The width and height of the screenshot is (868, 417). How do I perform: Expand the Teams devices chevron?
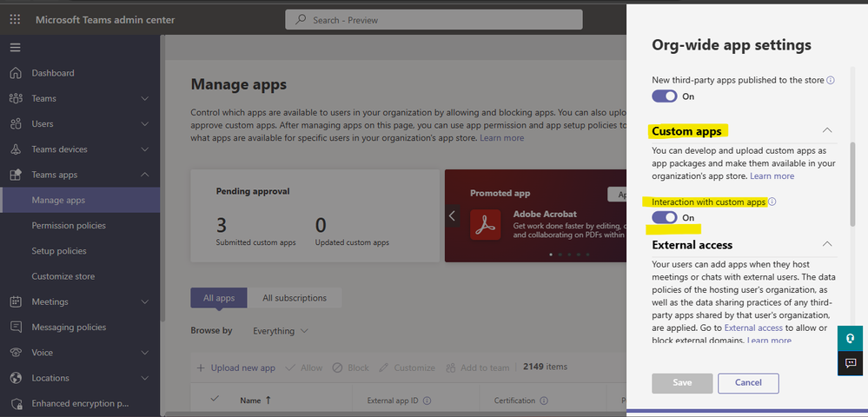pos(145,149)
